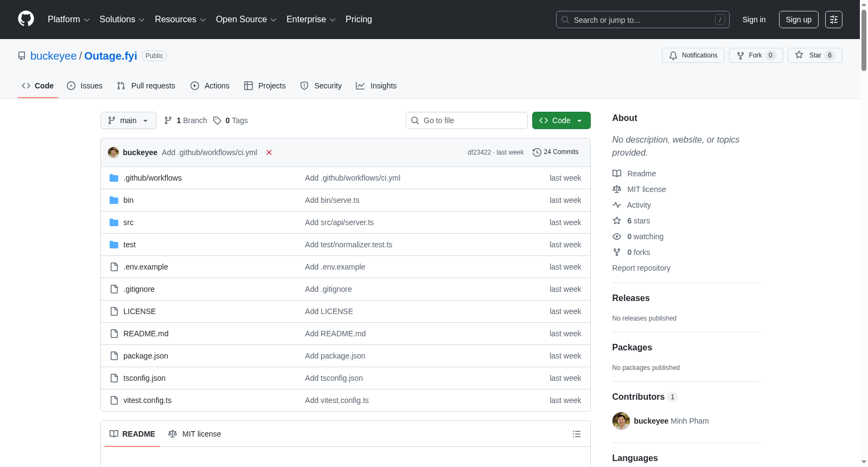Open the .gitignore file
868x467 pixels.
[139, 289]
